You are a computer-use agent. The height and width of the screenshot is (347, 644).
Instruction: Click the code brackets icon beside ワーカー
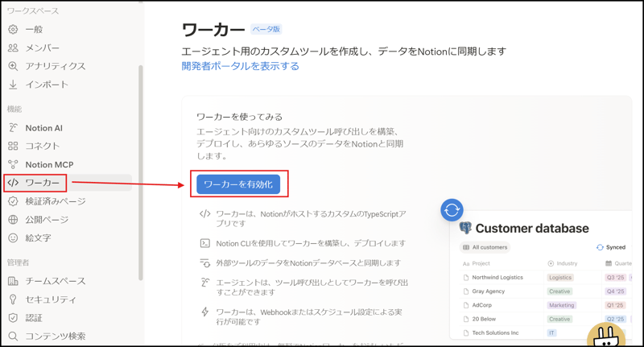tap(13, 182)
